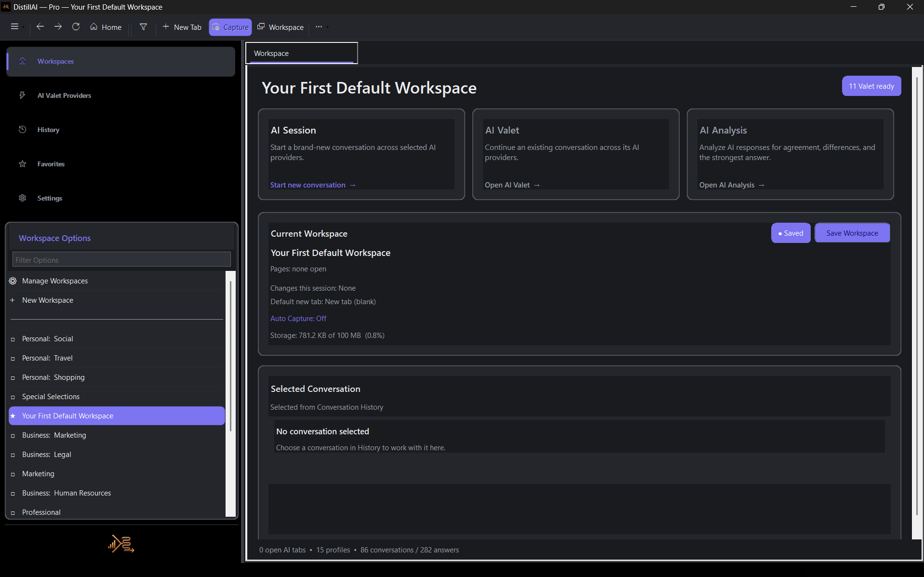
Task: Select Personal: Travel workspace
Action: click(x=117, y=358)
